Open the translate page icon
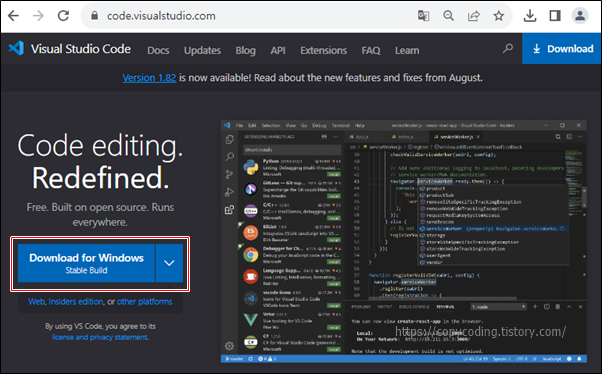The image size is (602, 374). point(423,16)
